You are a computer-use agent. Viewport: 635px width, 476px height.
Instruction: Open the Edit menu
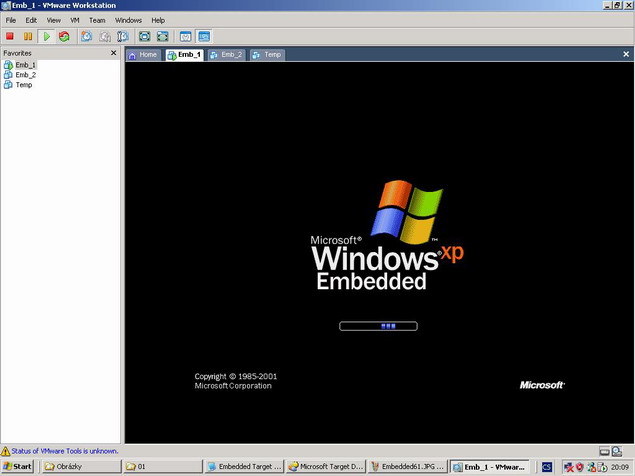pos(31,20)
